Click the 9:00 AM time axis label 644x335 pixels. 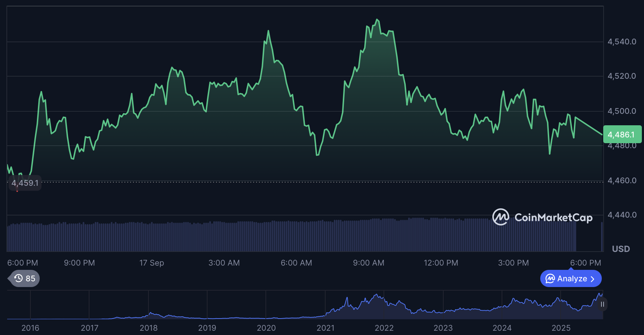click(369, 263)
